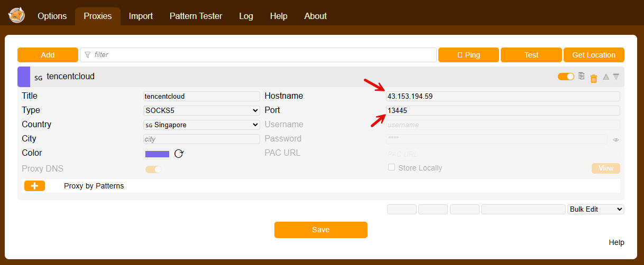Move the tencentcloud proxy up
644x265 pixels.
coord(606,77)
